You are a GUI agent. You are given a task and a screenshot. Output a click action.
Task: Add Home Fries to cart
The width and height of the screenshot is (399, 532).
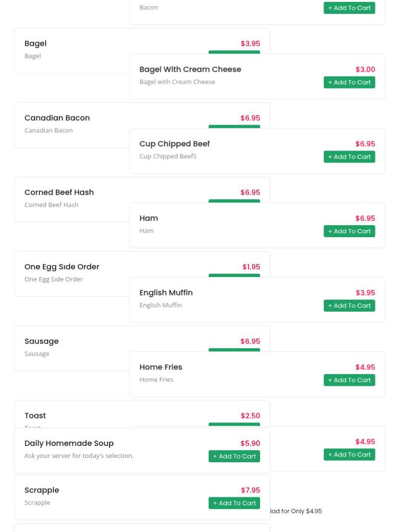pos(349,380)
